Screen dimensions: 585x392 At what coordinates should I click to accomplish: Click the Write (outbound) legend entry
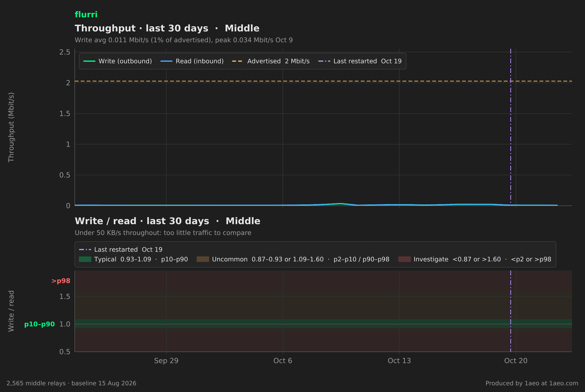[118, 61]
